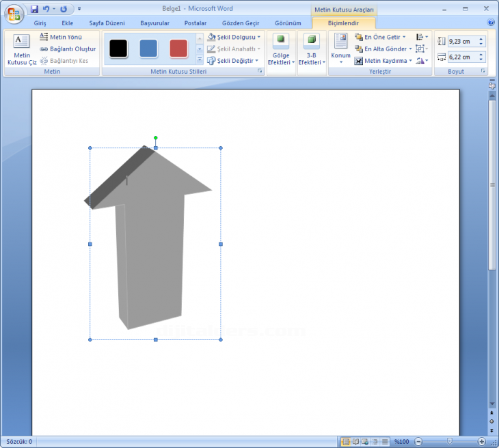This screenshot has width=499, height=448.
Task: Open the Rotate objects menu icon
Action: pyautogui.click(x=422, y=61)
